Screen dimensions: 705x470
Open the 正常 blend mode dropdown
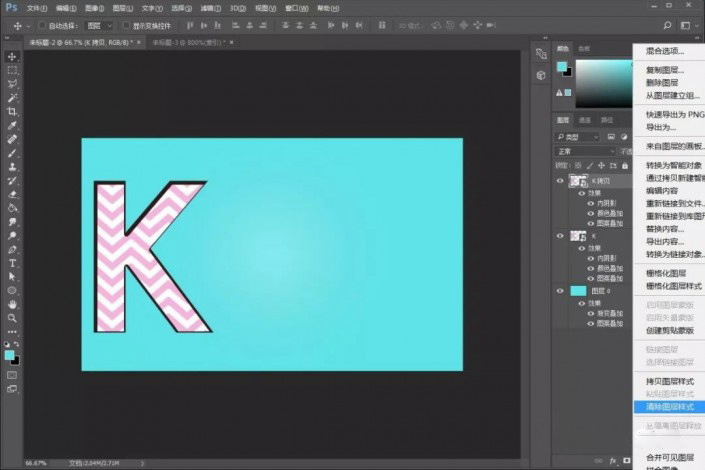click(x=585, y=151)
